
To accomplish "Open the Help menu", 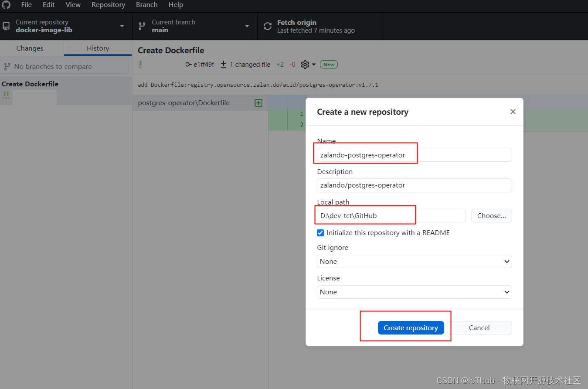I will coord(176,5).
